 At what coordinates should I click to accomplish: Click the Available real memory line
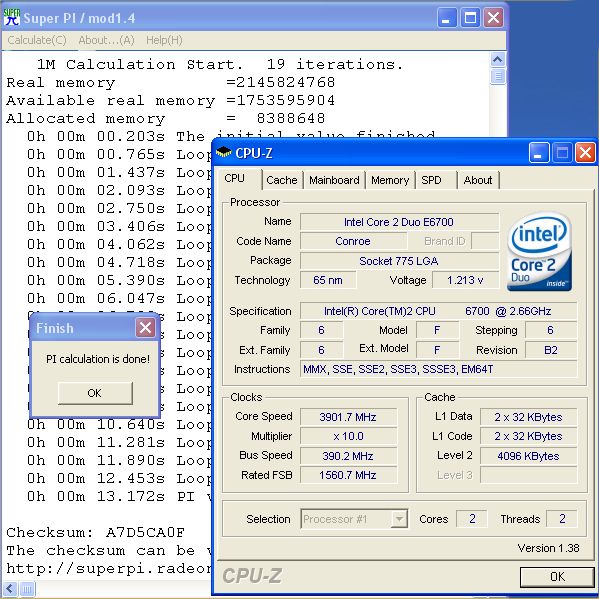171,100
